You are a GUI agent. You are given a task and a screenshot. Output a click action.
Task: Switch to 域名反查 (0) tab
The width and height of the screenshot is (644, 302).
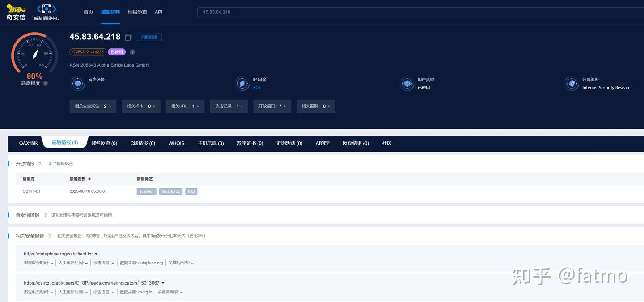(104, 143)
